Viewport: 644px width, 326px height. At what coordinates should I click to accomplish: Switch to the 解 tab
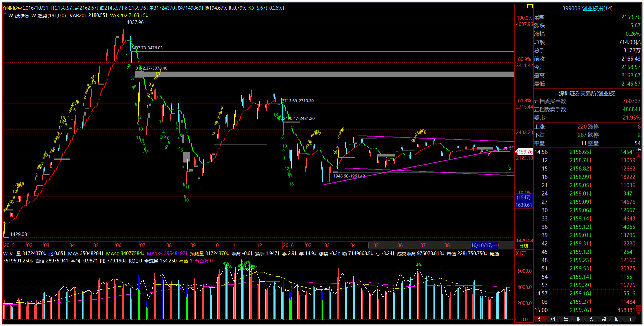(x=604, y=319)
